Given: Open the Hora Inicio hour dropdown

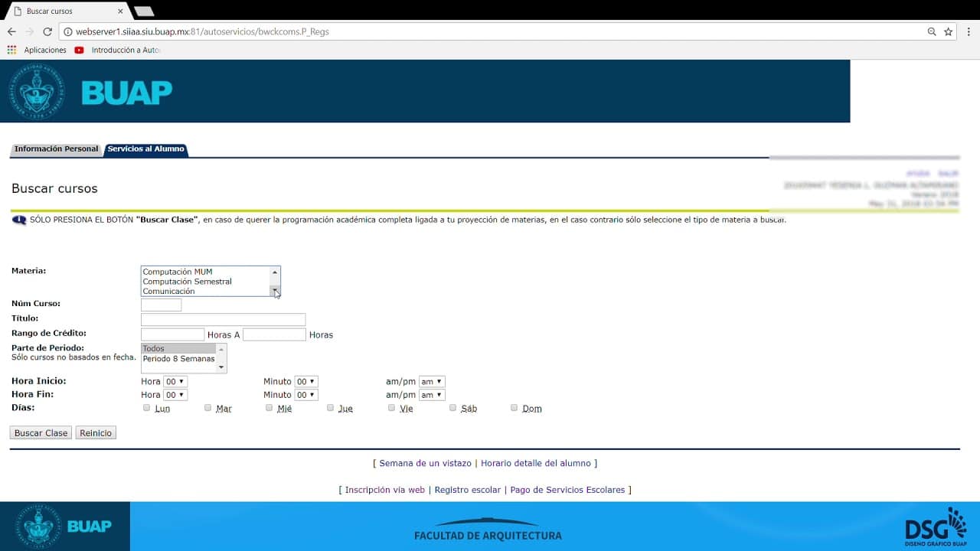Looking at the screenshot, I should pyautogui.click(x=175, y=381).
